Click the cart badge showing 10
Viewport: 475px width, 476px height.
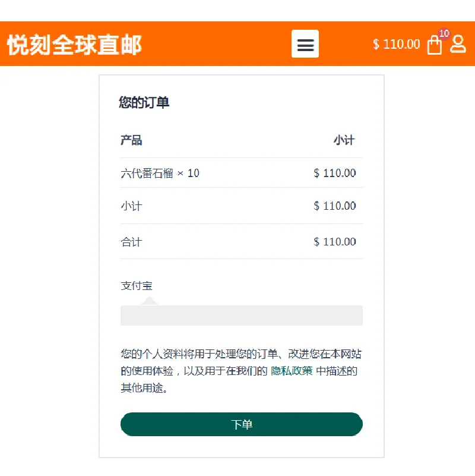pos(444,34)
